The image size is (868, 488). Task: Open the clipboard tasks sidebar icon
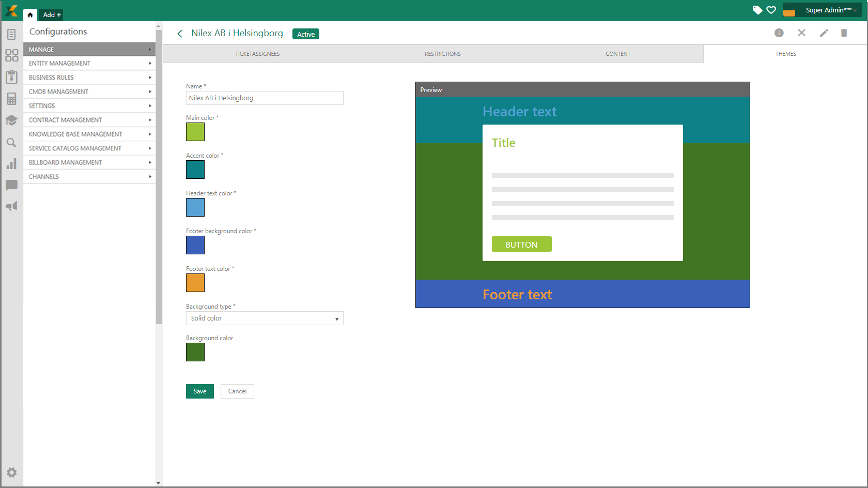[11, 77]
